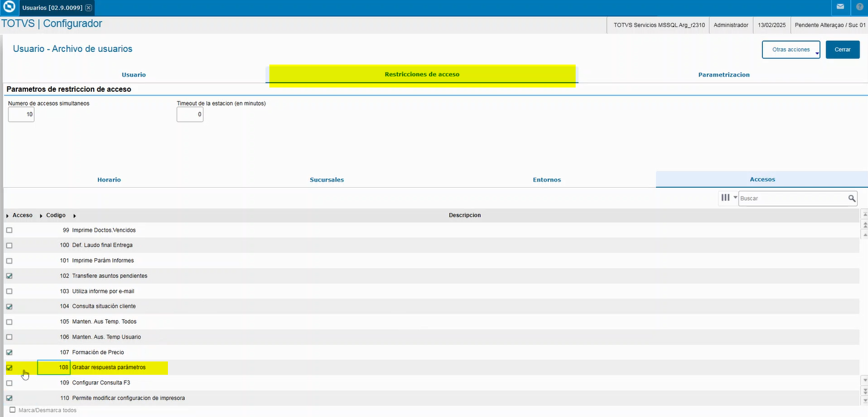Viewport: 868px width, 417px height.
Task: Check 105 Manten. Aus Temp. Todos
Action: pyautogui.click(x=9, y=322)
